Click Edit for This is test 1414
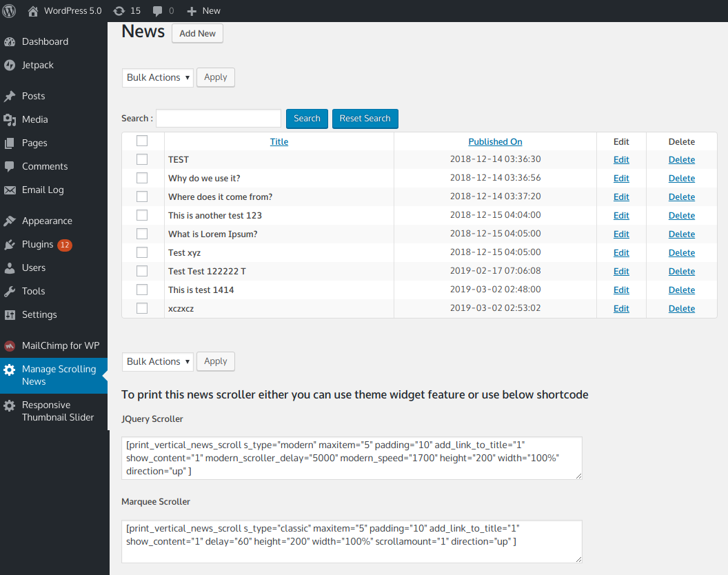728x575 pixels. point(621,290)
